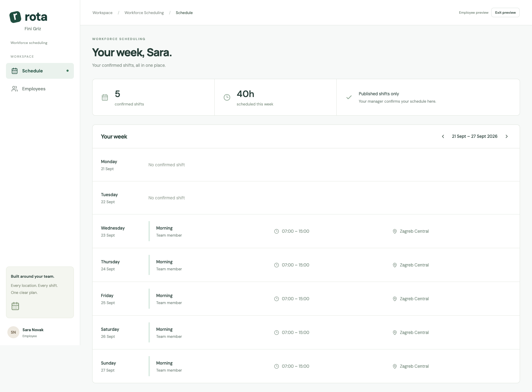The width and height of the screenshot is (532, 392).
Task: Click the green dot beside Schedule
Action: pos(68,71)
